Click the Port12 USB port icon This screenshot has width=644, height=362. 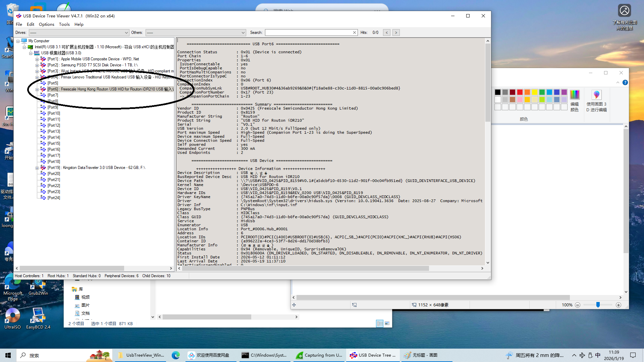(x=43, y=125)
